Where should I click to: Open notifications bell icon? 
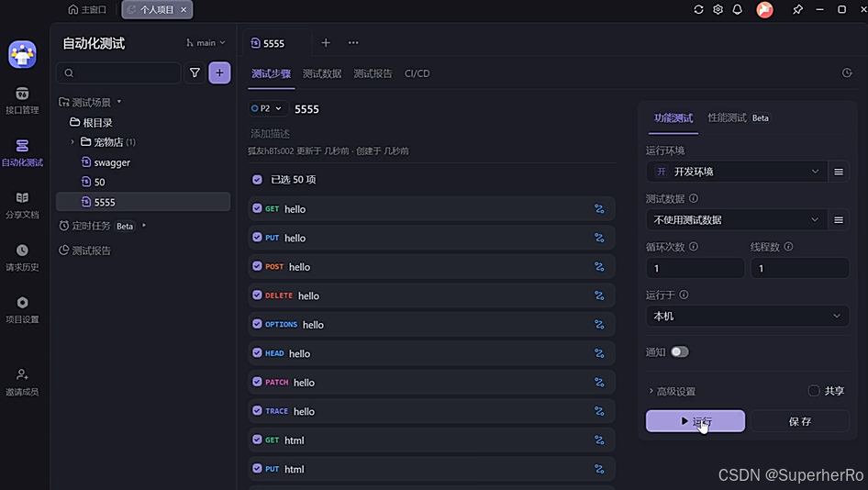(738, 9)
